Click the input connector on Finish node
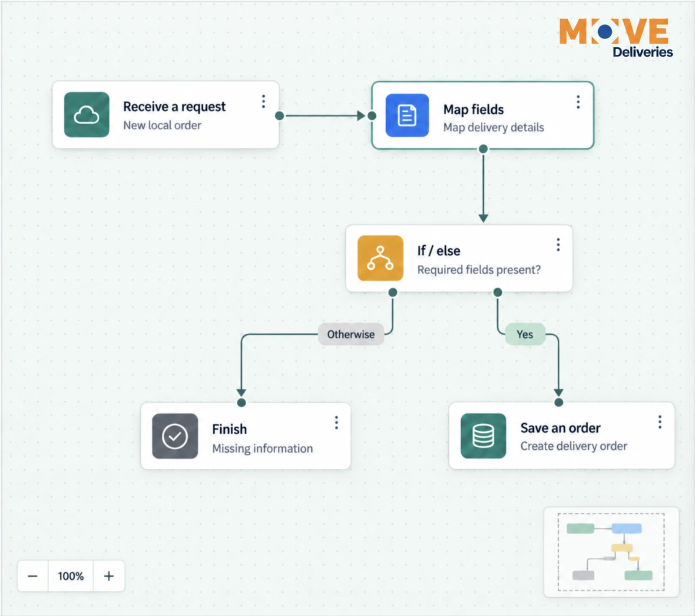This screenshot has height=616, width=695. tap(242, 403)
